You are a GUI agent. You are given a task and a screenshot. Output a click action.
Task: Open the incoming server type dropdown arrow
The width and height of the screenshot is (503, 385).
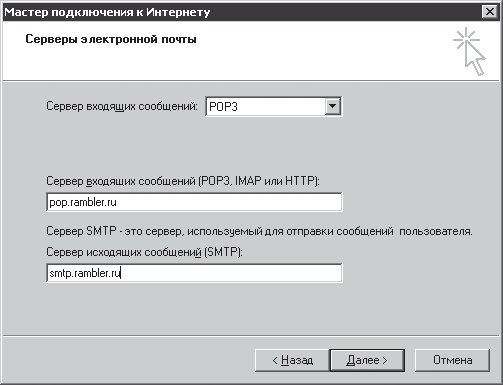(x=332, y=107)
